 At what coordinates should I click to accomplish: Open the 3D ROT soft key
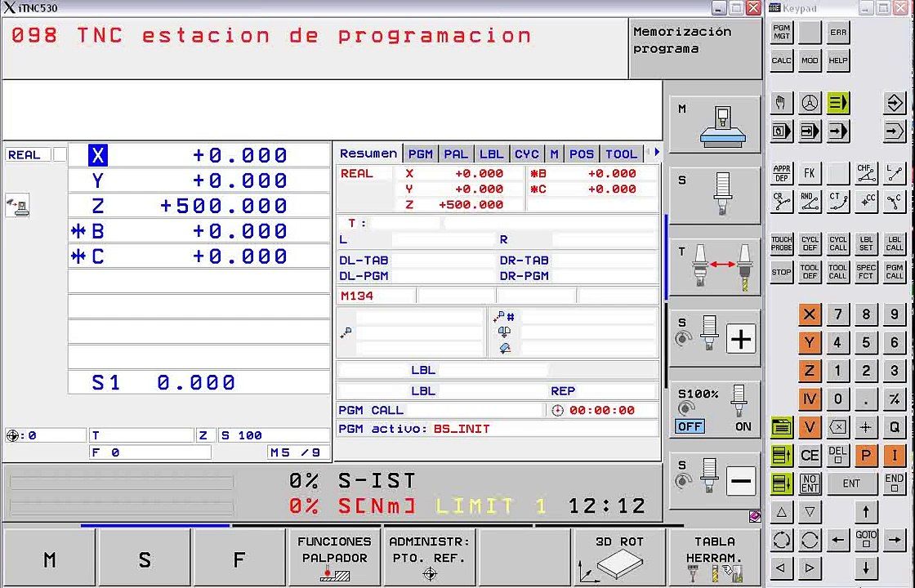coord(619,559)
